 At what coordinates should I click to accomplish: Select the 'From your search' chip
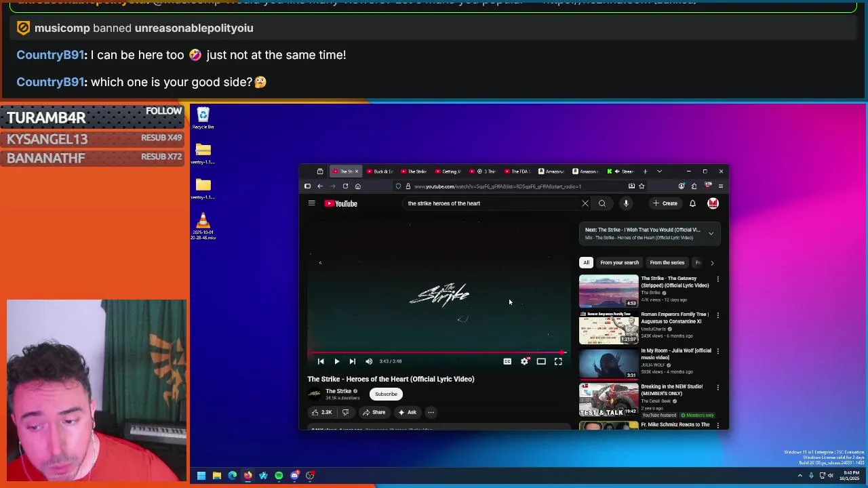coord(619,262)
